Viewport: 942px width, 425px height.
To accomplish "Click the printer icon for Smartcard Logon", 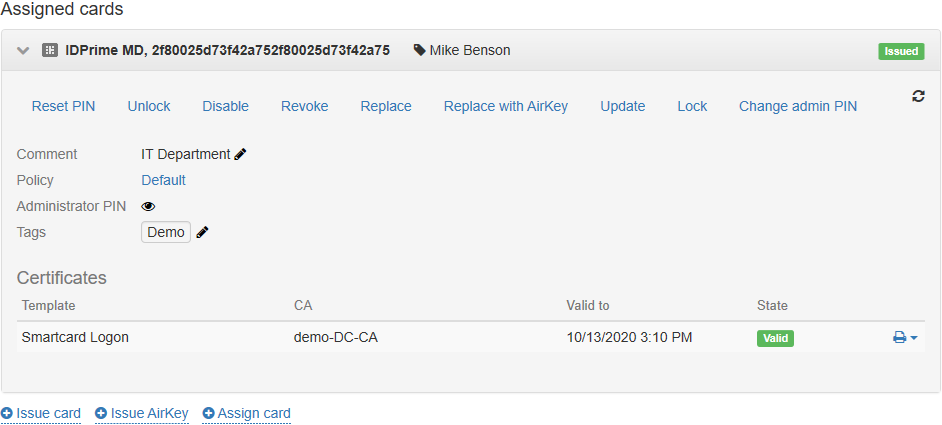I will pyautogui.click(x=899, y=338).
